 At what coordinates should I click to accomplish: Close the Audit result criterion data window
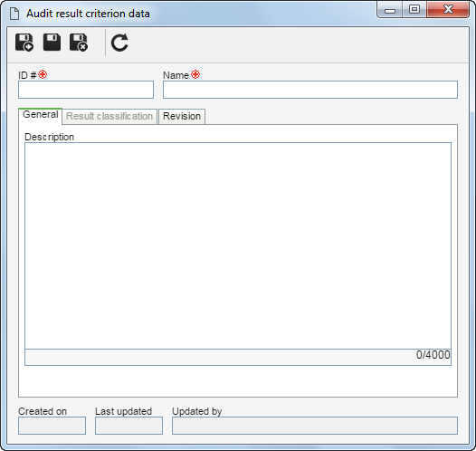pyautogui.click(x=448, y=10)
